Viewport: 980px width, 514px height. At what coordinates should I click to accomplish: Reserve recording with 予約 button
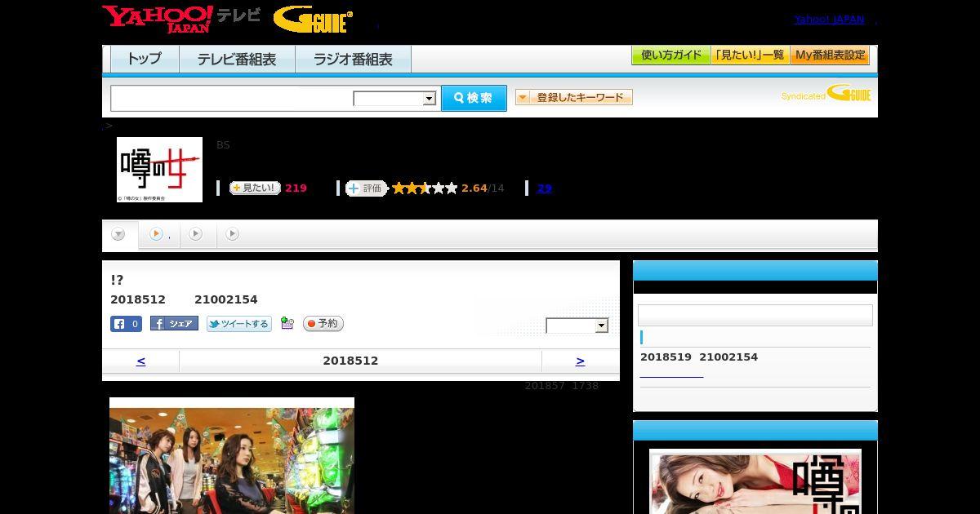[323, 324]
